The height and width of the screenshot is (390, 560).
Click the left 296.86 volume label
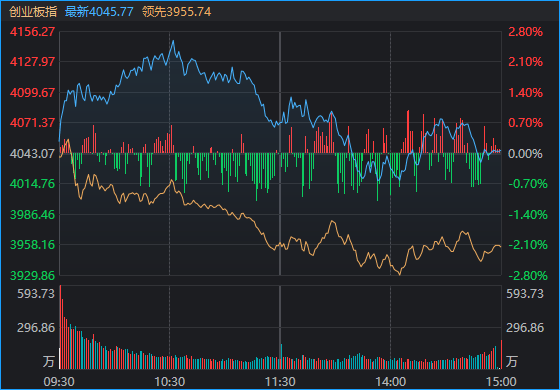(x=36, y=328)
